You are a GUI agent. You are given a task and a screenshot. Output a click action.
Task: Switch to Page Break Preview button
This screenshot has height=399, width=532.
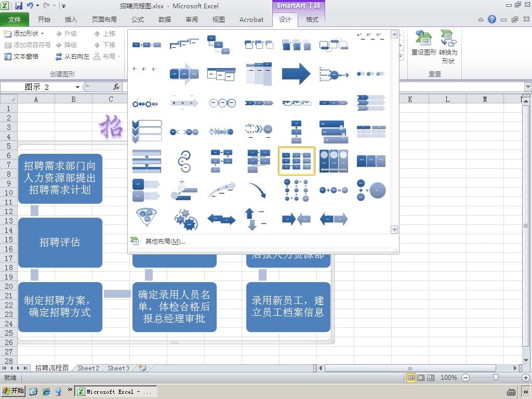click(431, 378)
